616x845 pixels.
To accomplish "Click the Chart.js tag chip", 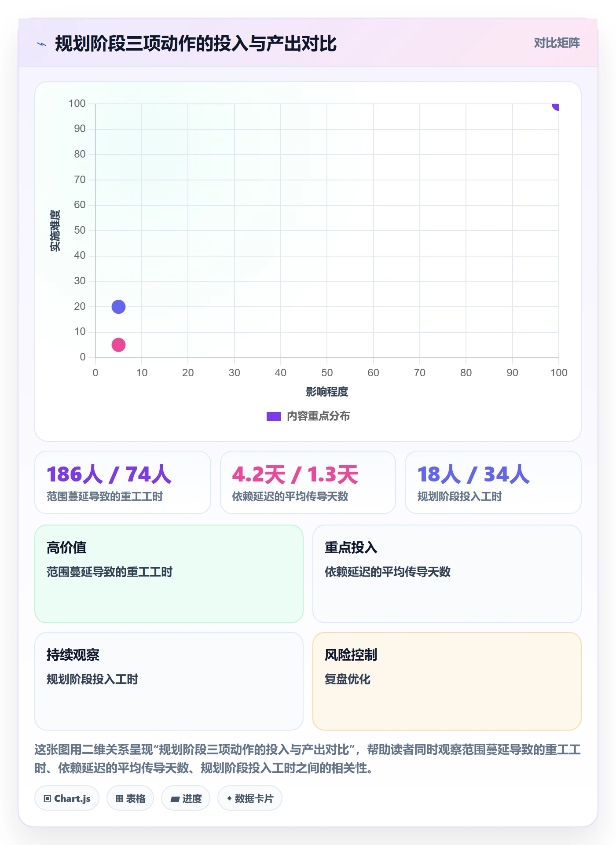I will pyautogui.click(x=67, y=798).
